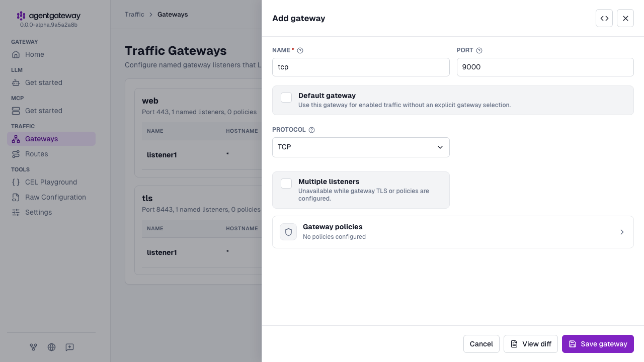Click the View diff button
The width and height of the screenshot is (644, 362).
(x=531, y=344)
